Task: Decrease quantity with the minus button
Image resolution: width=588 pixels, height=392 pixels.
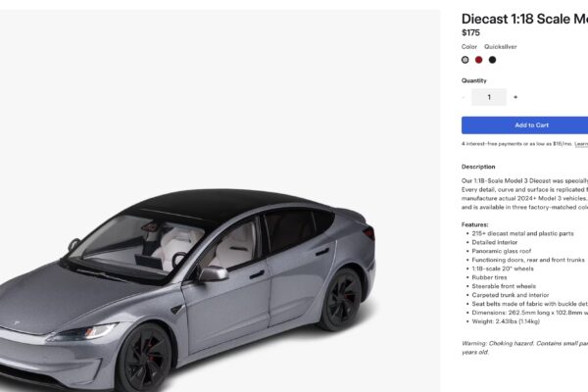Action: [x=464, y=97]
